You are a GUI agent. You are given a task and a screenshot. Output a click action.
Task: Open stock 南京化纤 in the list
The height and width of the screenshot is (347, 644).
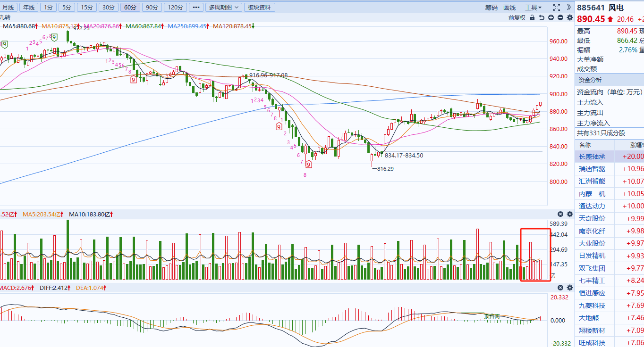(592, 231)
